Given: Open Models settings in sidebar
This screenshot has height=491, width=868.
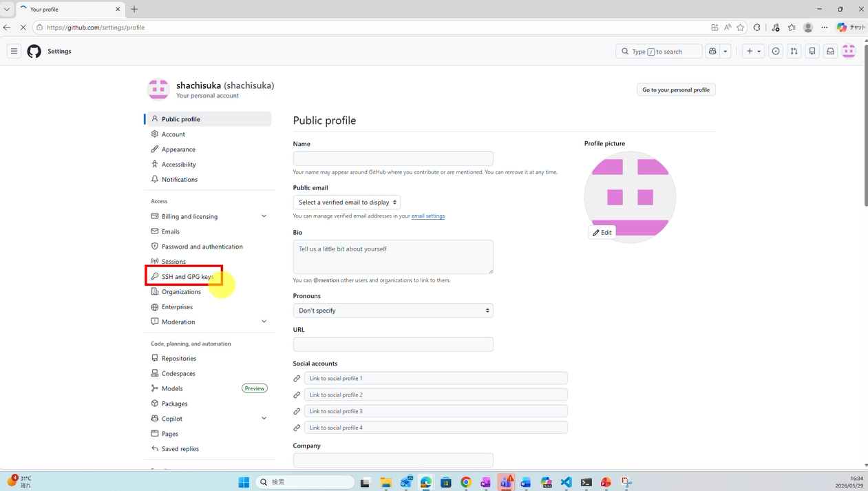Looking at the screenshot, I should 209,389.
